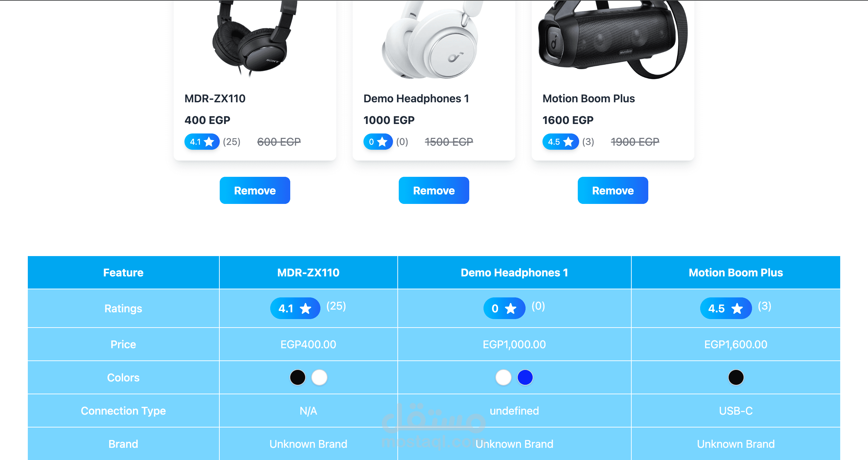Select white color swatch for MDR-ZX110

(x=319, y=377)
